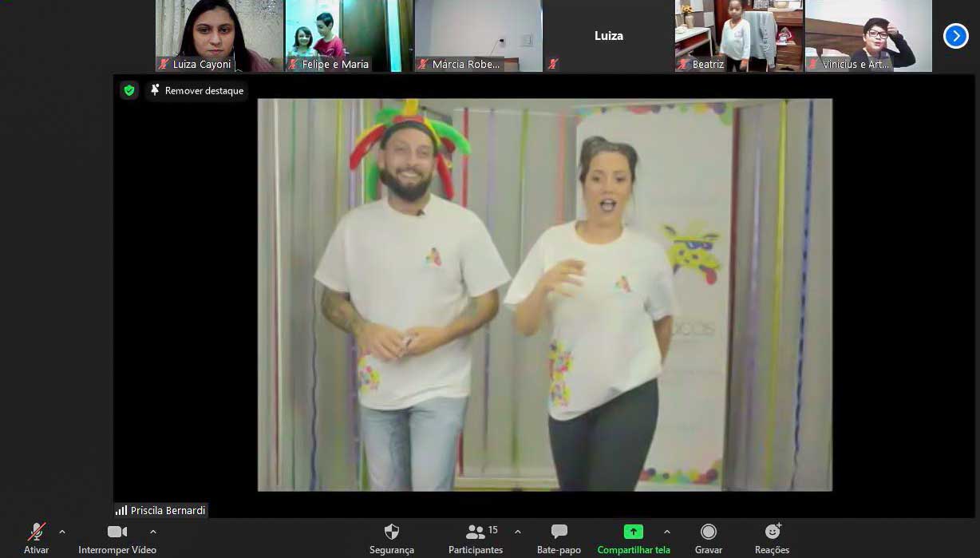Screen dimensions: 980x558
Task: Click the green encryption shield icon
Action: [x=129, y=91]
